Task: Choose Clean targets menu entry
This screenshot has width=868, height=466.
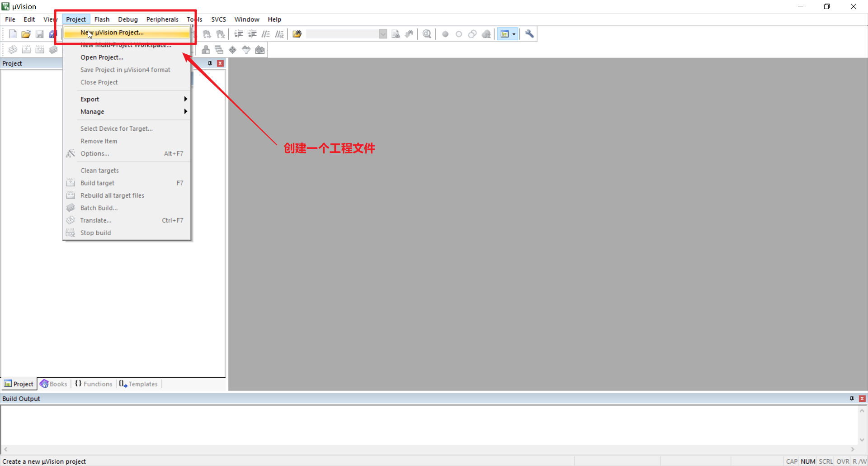Action: 127,171
